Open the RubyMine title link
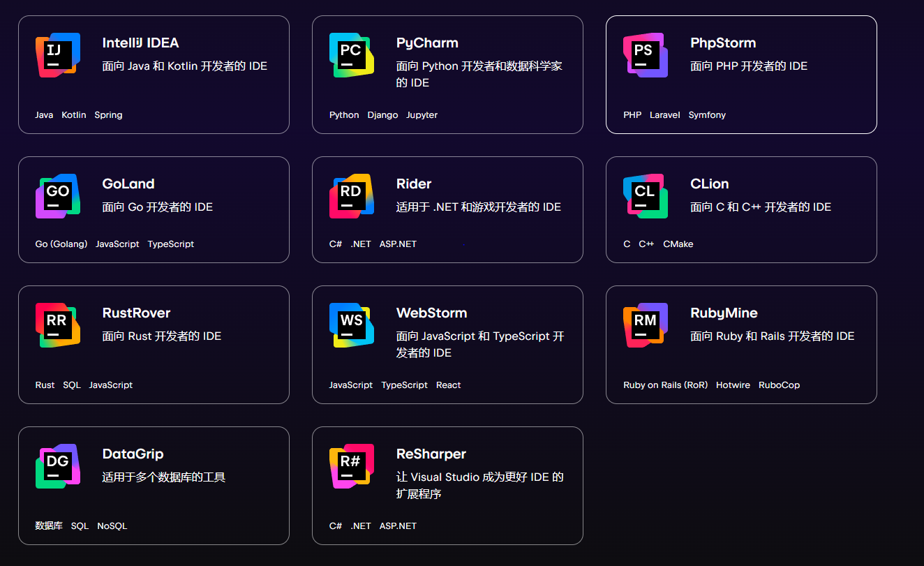924x566 pixels. pos(724,313)
